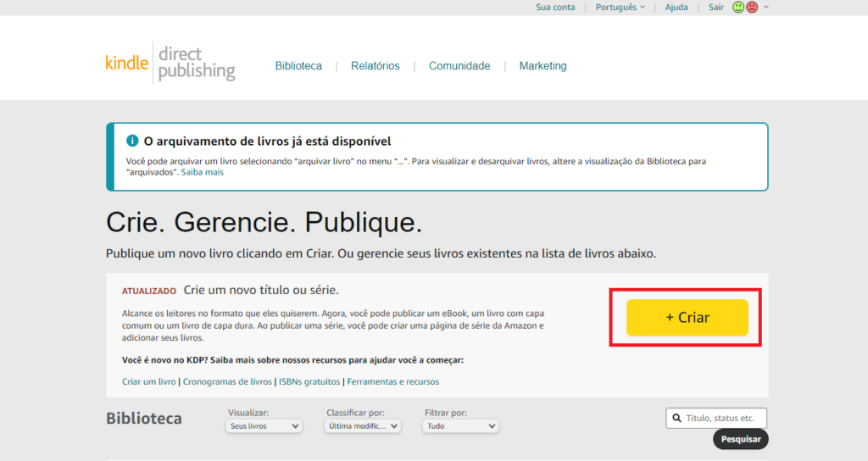The image size is (868, 461).
Task: Expand the feedback faces dropdown arrow
Action: pos(766,7)
